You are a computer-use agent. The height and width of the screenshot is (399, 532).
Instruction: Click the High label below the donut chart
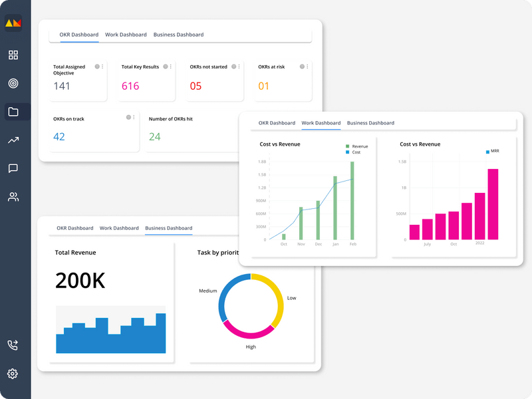(x=251, y=346)
